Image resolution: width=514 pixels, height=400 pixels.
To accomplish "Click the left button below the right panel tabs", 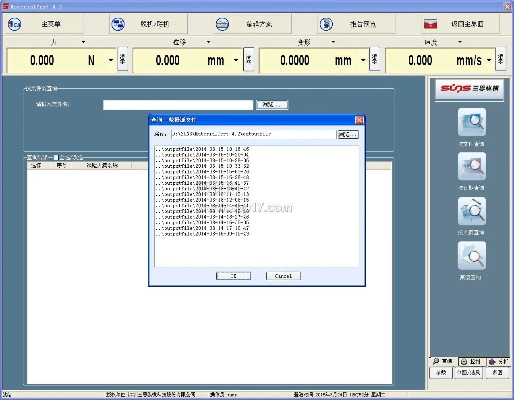I will [x=441, y=373].
